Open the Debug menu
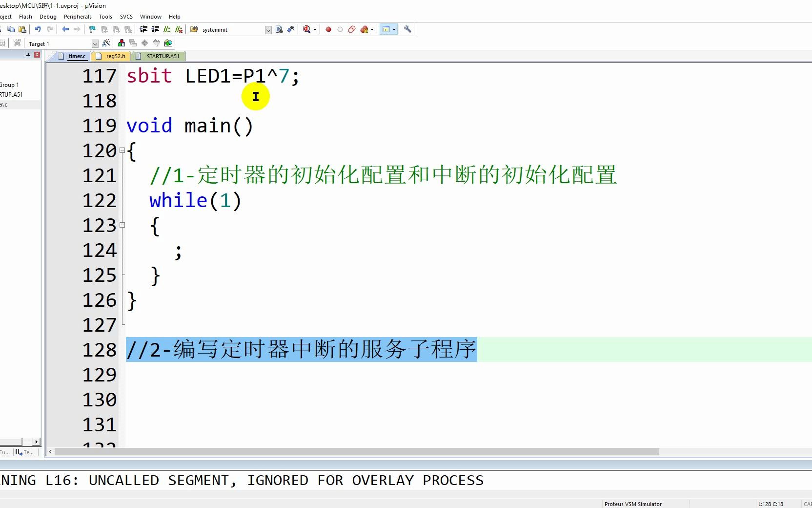This screenshot has height=508, width=812. click(48, 17)
